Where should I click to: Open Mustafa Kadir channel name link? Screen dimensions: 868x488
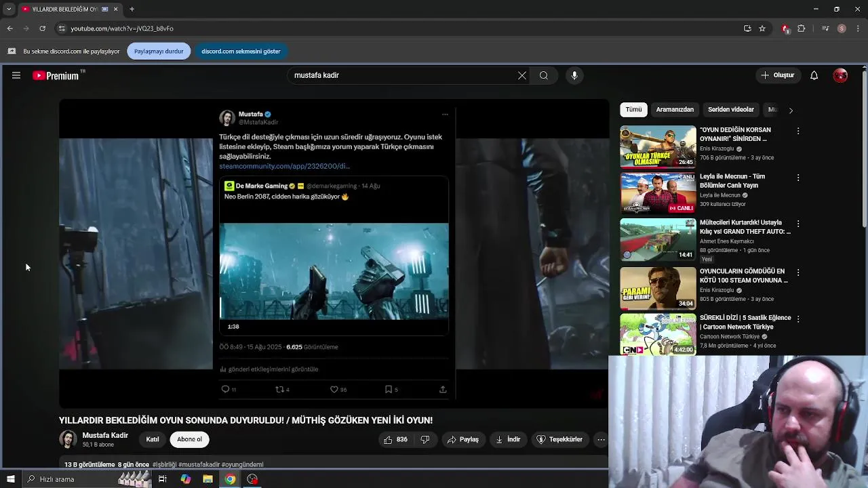pyautogui.click(x=105, y=435)
